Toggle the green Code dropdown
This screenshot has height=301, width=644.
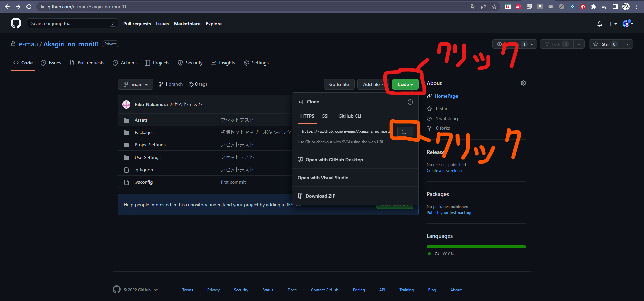click(405, 84)
